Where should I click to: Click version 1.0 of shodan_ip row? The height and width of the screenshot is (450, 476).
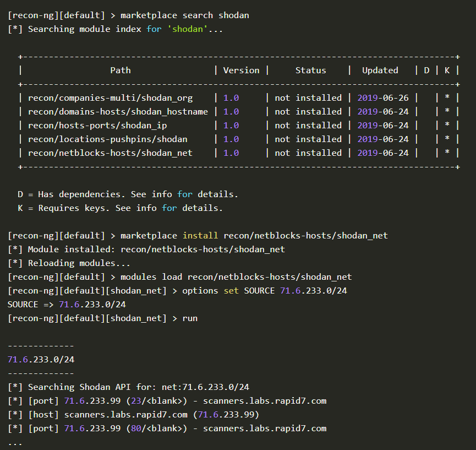point(231,126)
